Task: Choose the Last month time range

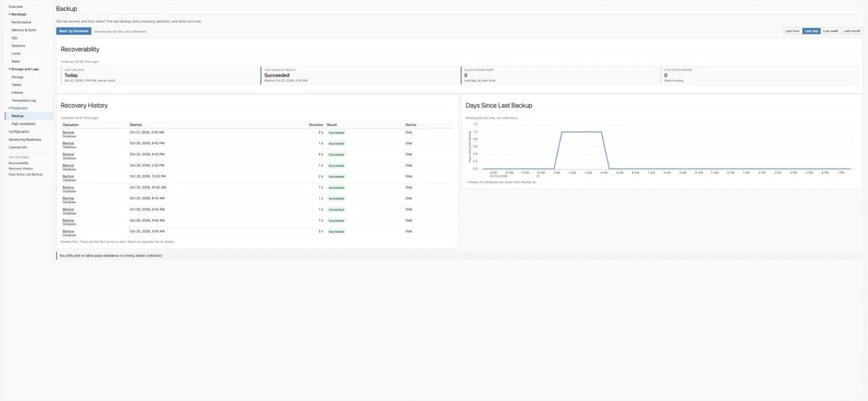Action: (x=851, y=31)
